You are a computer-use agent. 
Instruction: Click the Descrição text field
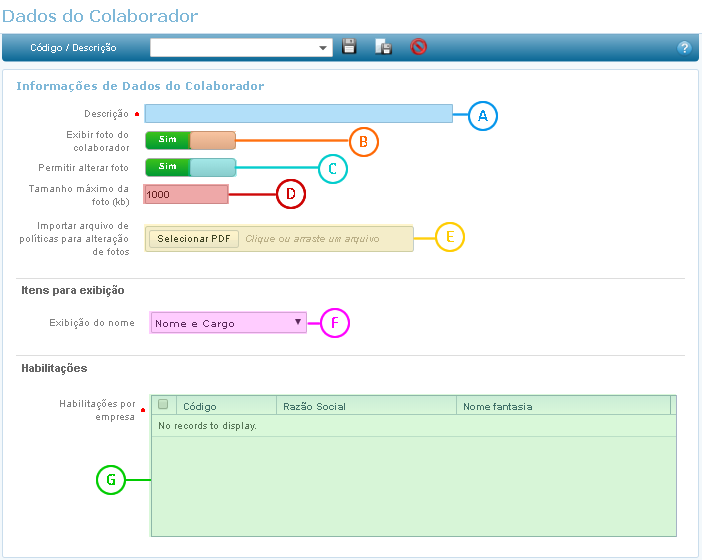coord(299,114)
